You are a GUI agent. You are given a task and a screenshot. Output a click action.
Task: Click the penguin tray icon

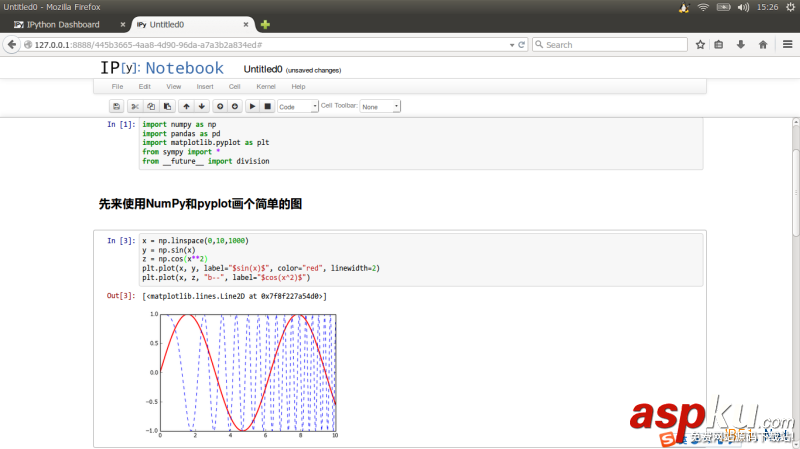tap(684, 7)
